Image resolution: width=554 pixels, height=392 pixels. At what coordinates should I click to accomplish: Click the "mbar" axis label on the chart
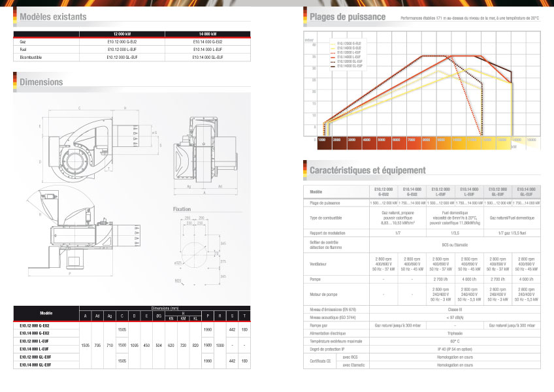click(x=309, y=40)
